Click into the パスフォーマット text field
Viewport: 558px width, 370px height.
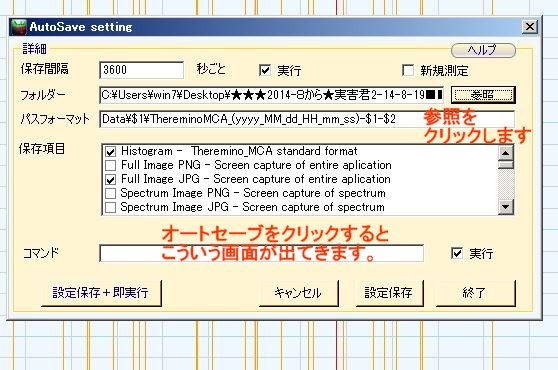pyautogui.click(x=307, y=119)
